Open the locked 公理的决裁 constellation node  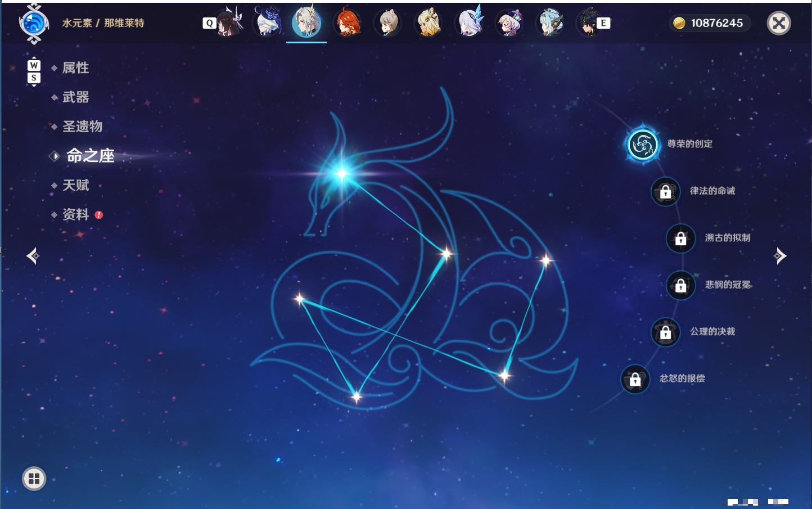(x=665, y=332)
